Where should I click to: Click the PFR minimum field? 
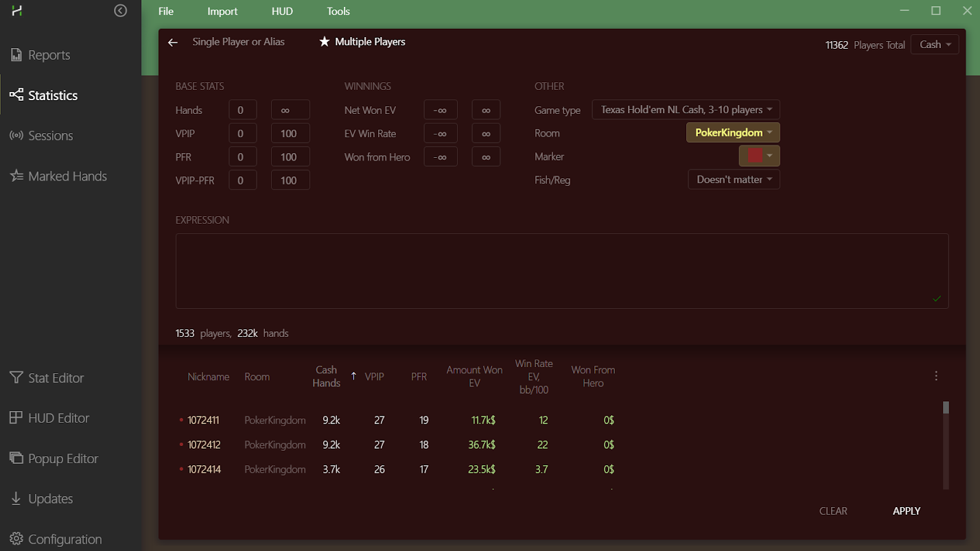243,156
